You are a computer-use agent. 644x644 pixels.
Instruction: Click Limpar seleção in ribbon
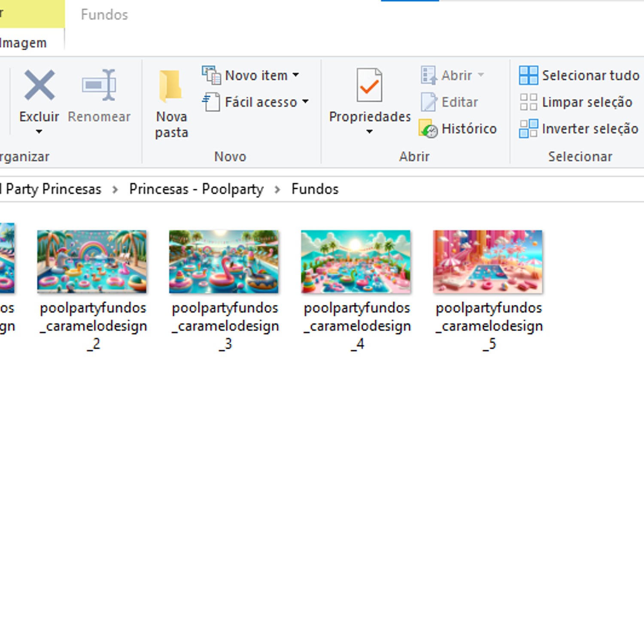[576, 102]
